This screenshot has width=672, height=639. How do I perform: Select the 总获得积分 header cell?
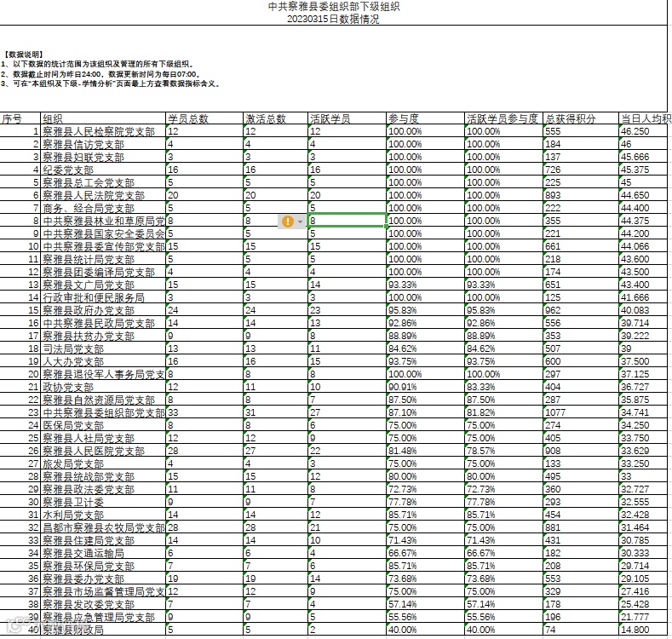coord(581,118)
